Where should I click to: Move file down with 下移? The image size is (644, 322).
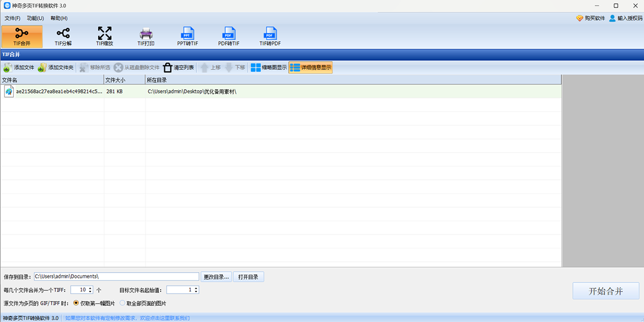235,68
